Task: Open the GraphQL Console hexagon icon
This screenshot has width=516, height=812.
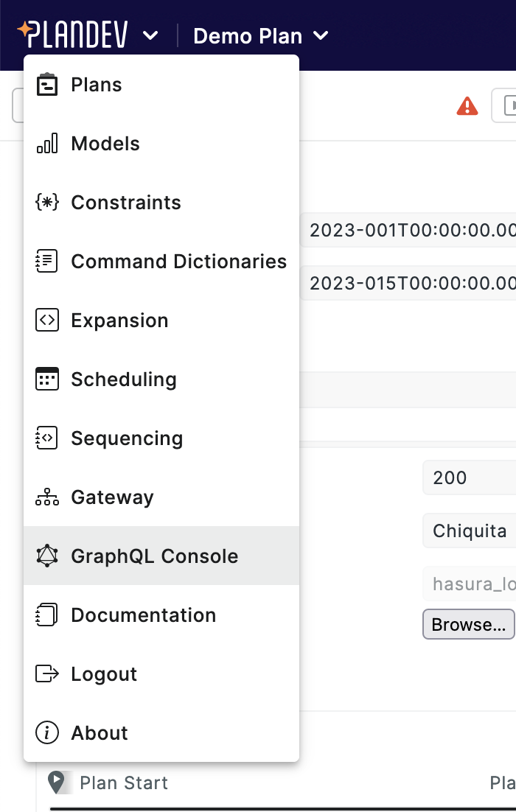Action: click(46, 556)
